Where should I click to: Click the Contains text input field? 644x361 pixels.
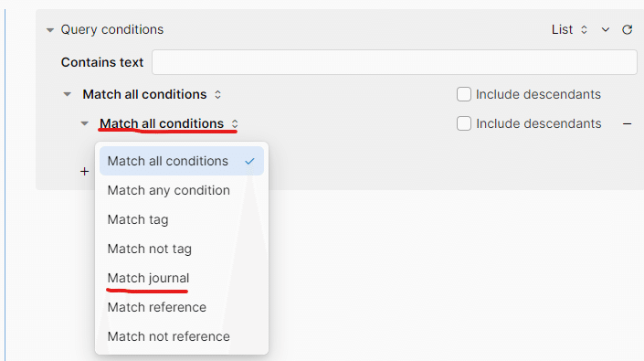(395, 62)
